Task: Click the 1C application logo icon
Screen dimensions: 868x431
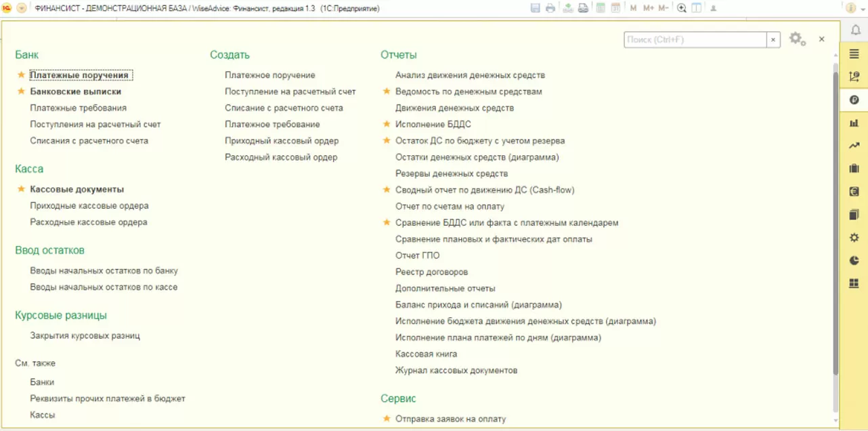Action: [x=7, y=8]
